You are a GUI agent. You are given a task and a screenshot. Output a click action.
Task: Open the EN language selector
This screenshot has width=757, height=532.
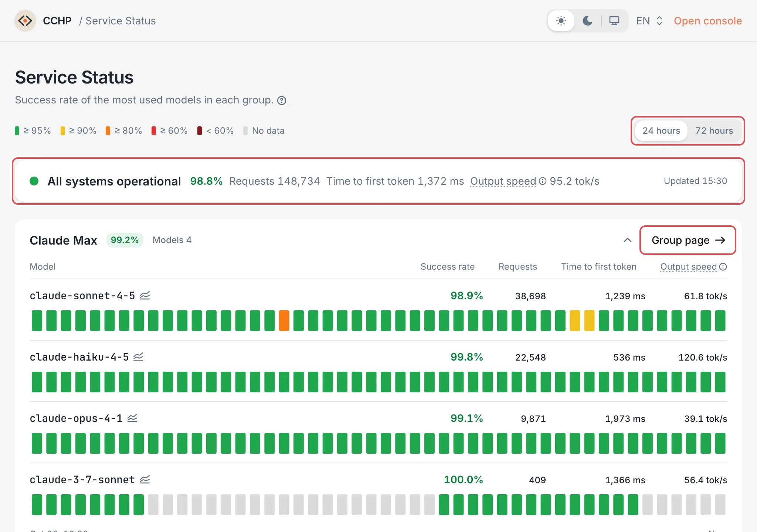click(x=649, y=21)
